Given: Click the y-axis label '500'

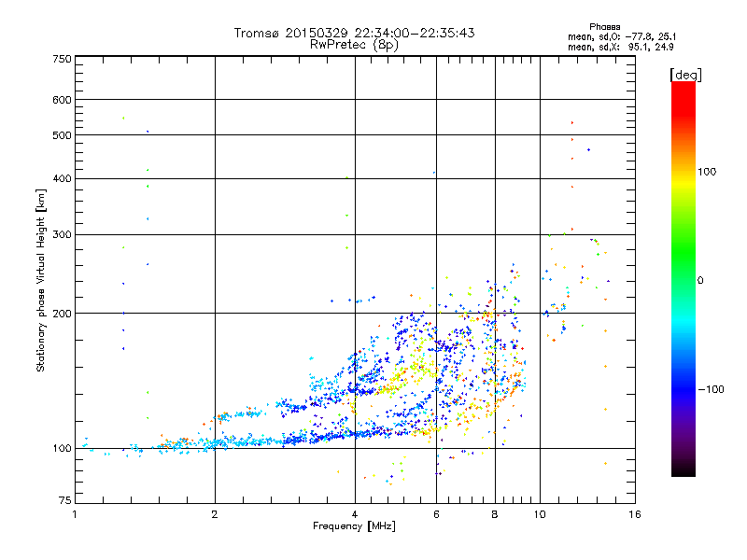Looking at the screenshot, I should (x=62, y=135).
